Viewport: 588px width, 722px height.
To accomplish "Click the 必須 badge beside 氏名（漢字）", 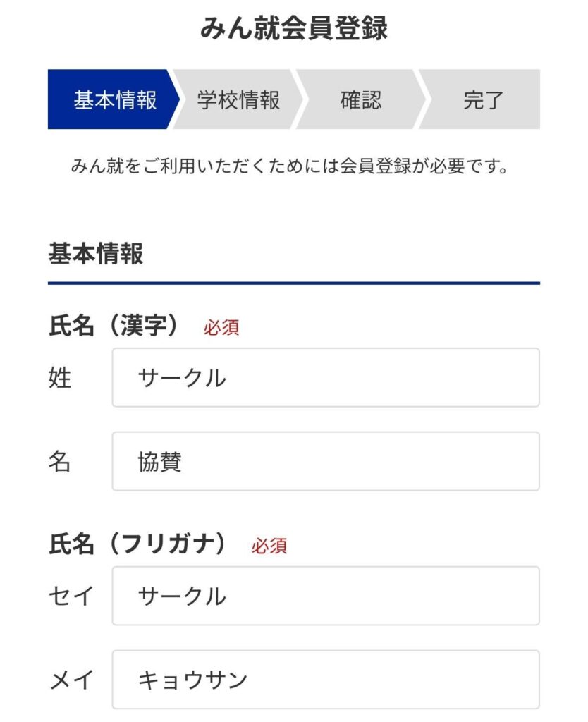I will pos(221,327).
